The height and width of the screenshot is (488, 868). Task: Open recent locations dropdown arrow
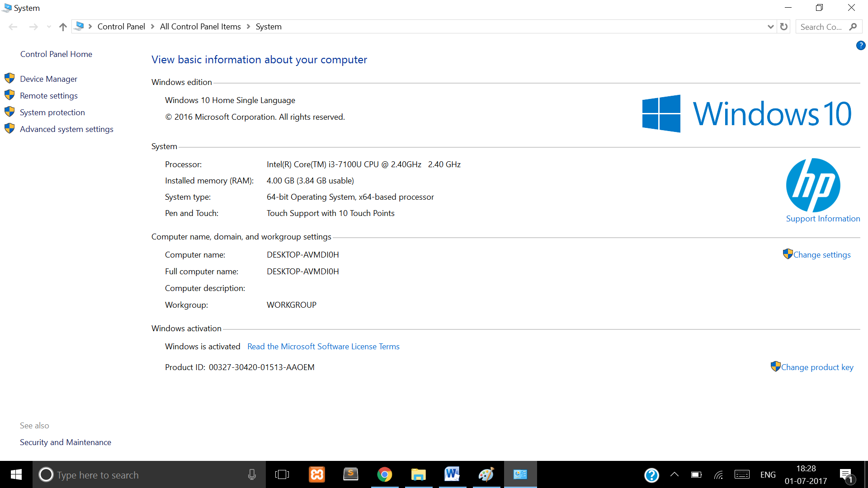click(49, 27)
